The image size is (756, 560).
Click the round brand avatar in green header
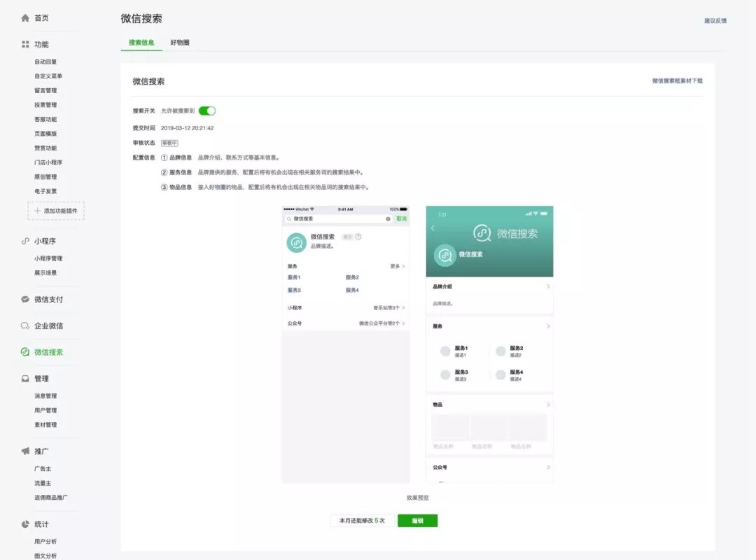[x=445, y=255]
